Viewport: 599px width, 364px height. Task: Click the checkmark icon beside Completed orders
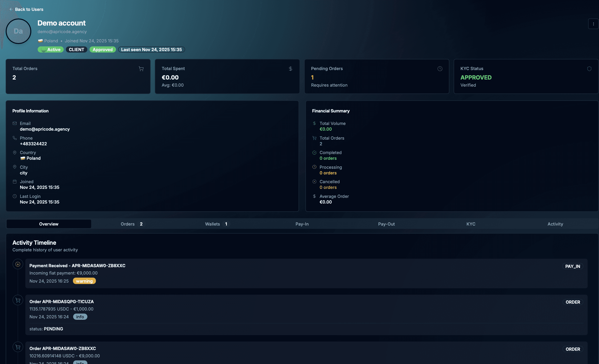pos(314,153)
